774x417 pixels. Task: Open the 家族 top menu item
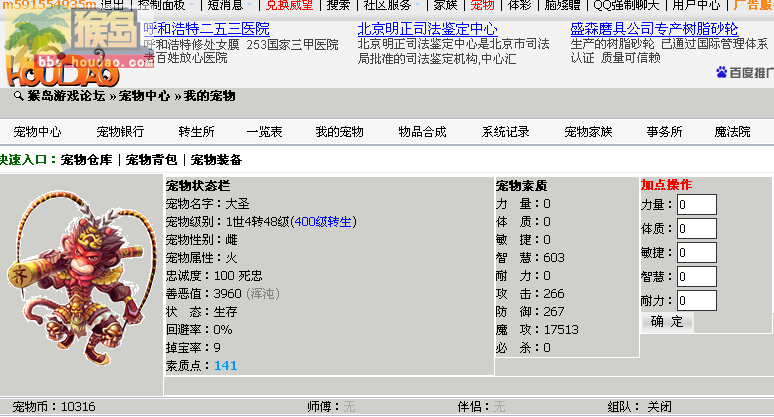(x=445, y=5)
